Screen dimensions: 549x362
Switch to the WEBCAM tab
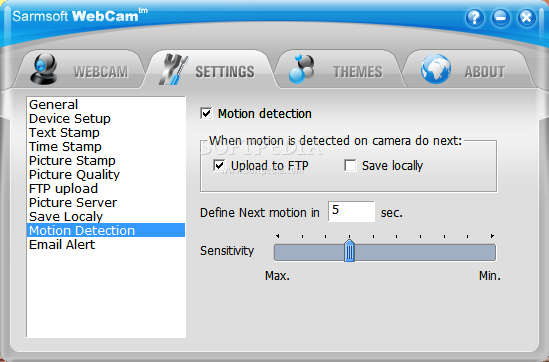tap(79, 69)
